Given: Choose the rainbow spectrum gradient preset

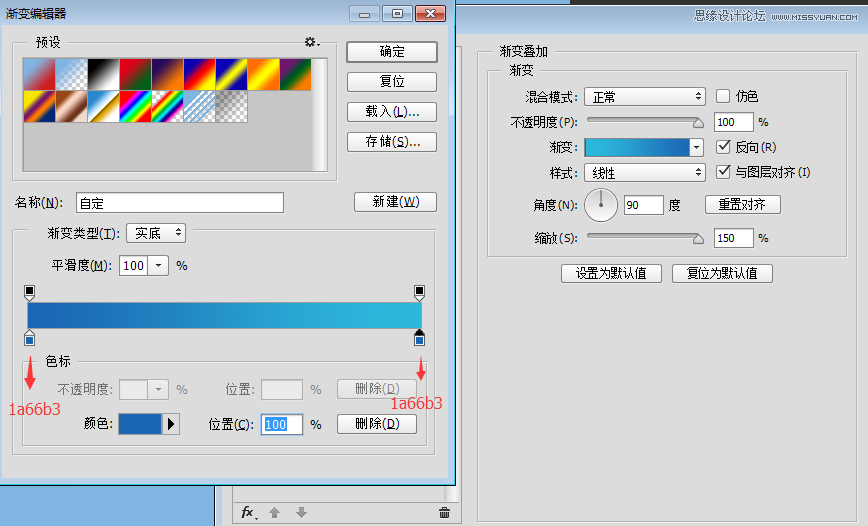Looking at the screenshot, I should tap(135, 106).
